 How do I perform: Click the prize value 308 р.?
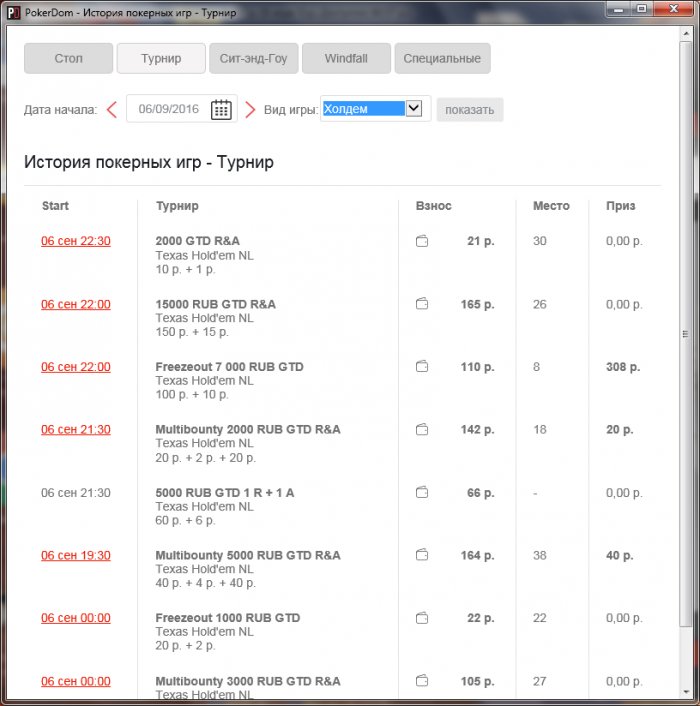point(623,367)
